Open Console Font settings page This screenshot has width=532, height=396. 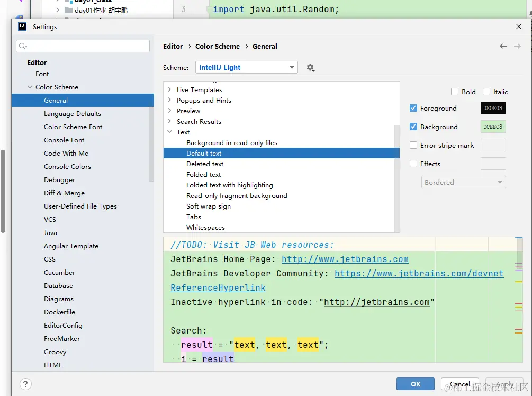64,140
